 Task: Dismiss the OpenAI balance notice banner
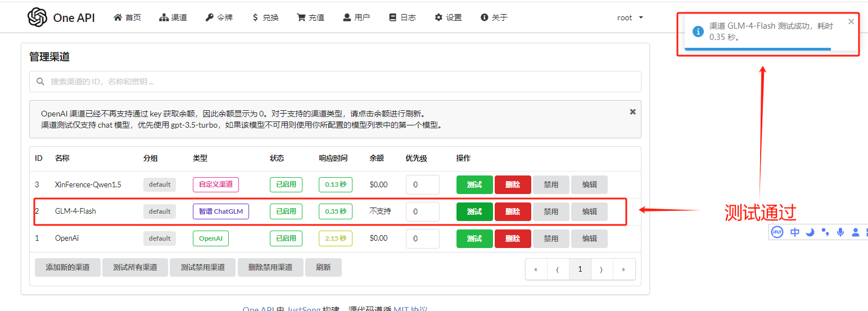(x=632, y=112)
